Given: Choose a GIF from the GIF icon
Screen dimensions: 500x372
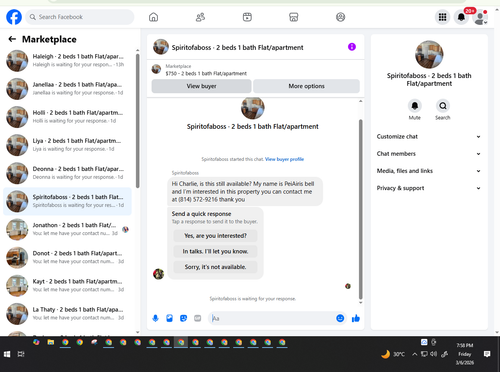Looking at the screenshot, I should [x=198, y=318].
